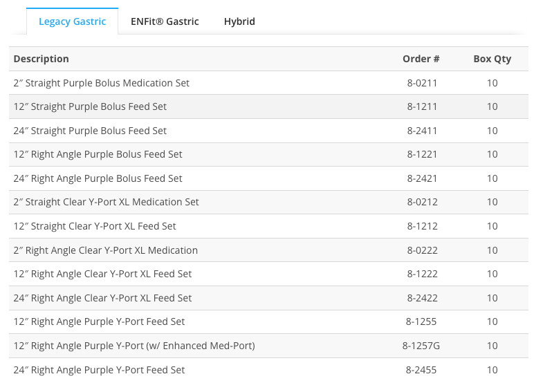
Task: Click the Description column header
Action: coord(42,59)
